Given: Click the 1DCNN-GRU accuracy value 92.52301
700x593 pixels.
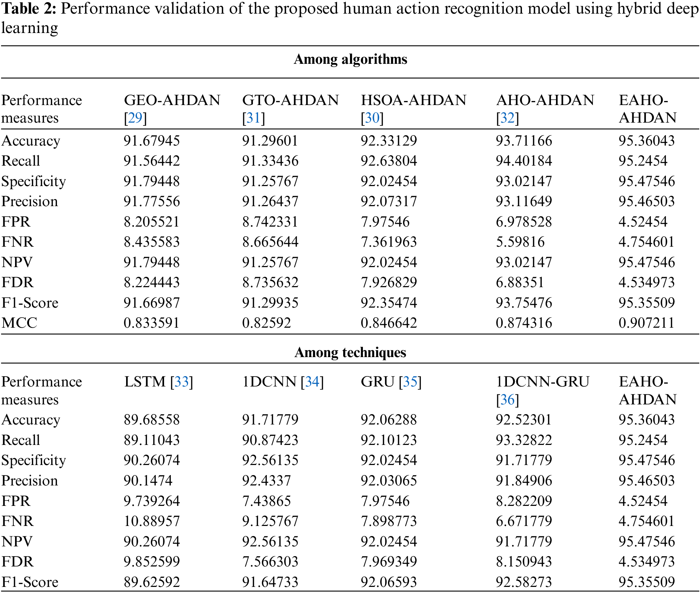Looking at the screenshot, I should coord(524,420).
